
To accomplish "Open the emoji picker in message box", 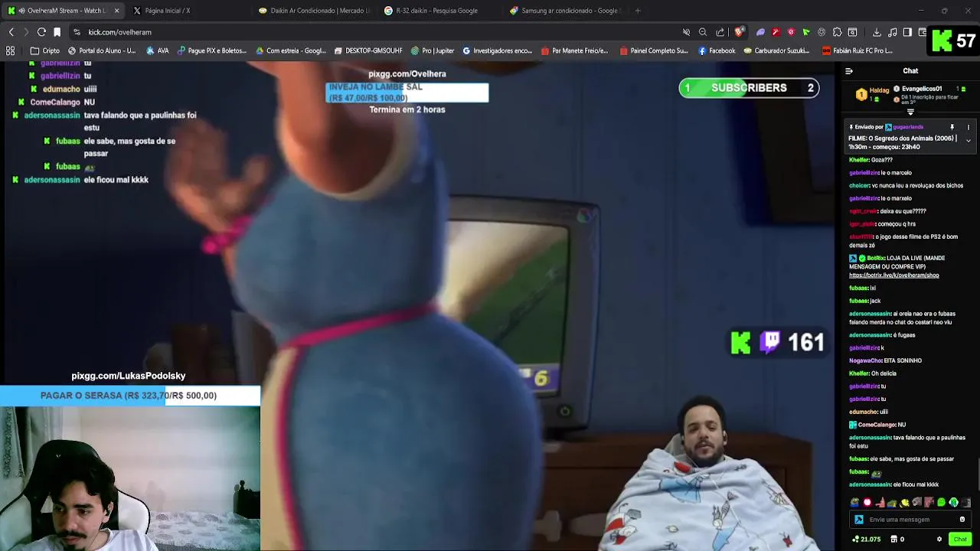I will click(962, 520).
